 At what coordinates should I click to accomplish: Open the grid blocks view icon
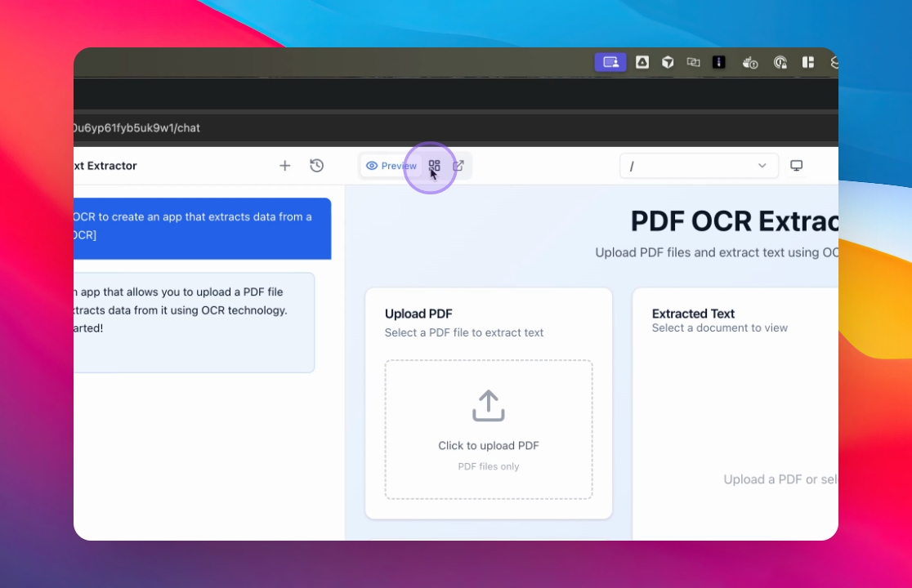point(435,166)
